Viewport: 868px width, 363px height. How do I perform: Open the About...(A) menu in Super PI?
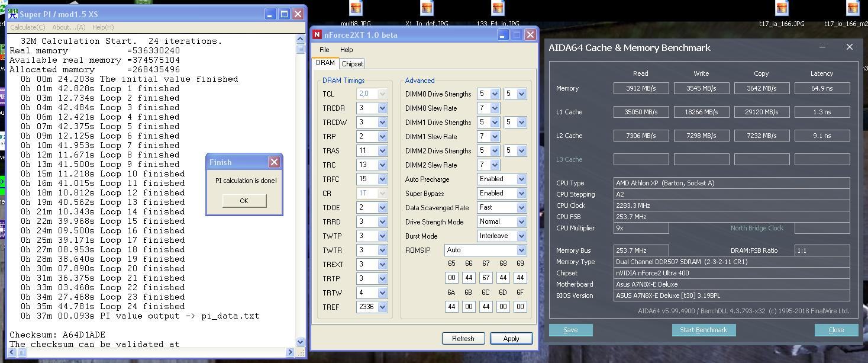click(x=69, y=27)
